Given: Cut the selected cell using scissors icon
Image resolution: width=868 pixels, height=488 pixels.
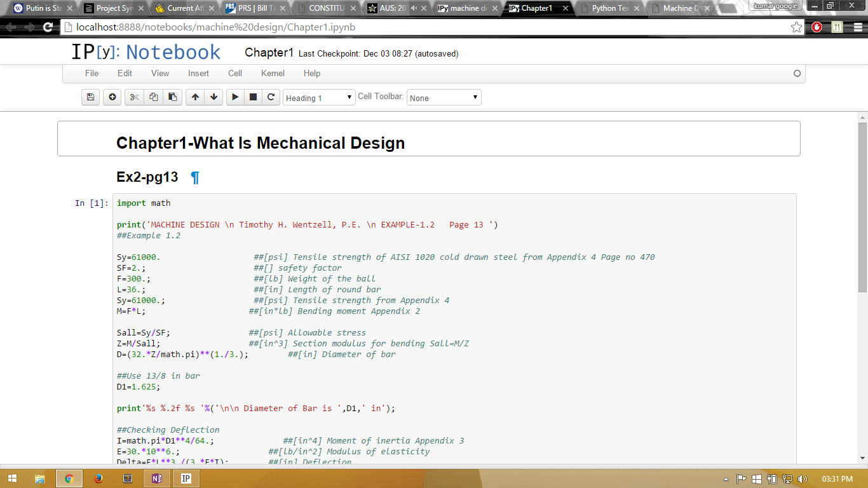Looking at the screenshot, I should [134, 97].
